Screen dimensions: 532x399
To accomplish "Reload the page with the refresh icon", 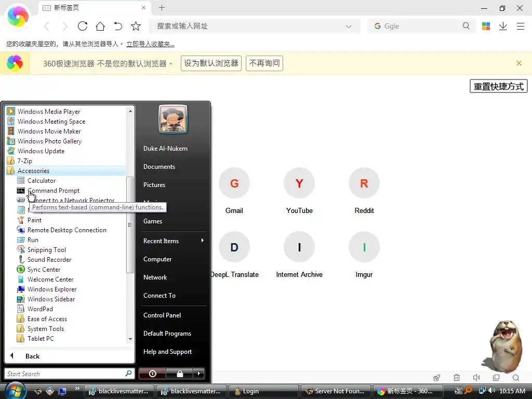I will tap(83, 26).
